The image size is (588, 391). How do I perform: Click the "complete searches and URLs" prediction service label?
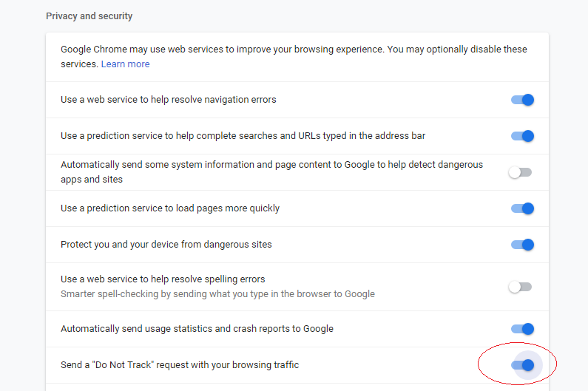pyautogui.click(x=243, y=136)
